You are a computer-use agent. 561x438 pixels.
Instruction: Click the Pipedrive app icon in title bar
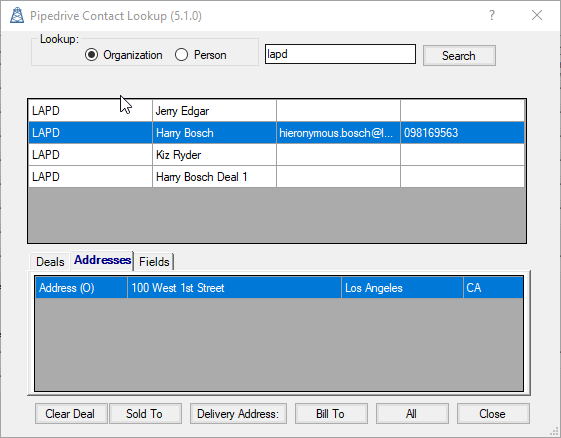click(16, 15)
